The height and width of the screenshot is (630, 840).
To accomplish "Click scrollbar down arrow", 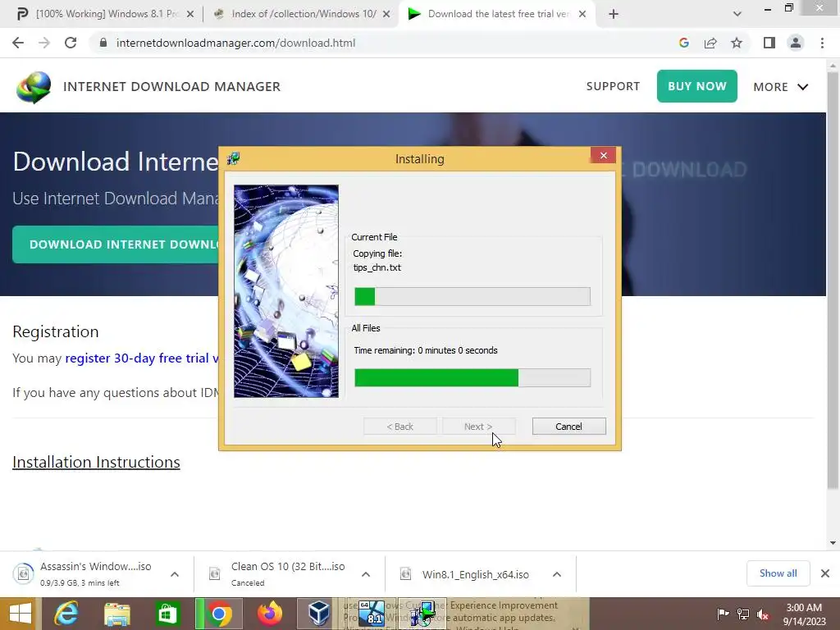I will pyautogui.click(x=833, y=543).
